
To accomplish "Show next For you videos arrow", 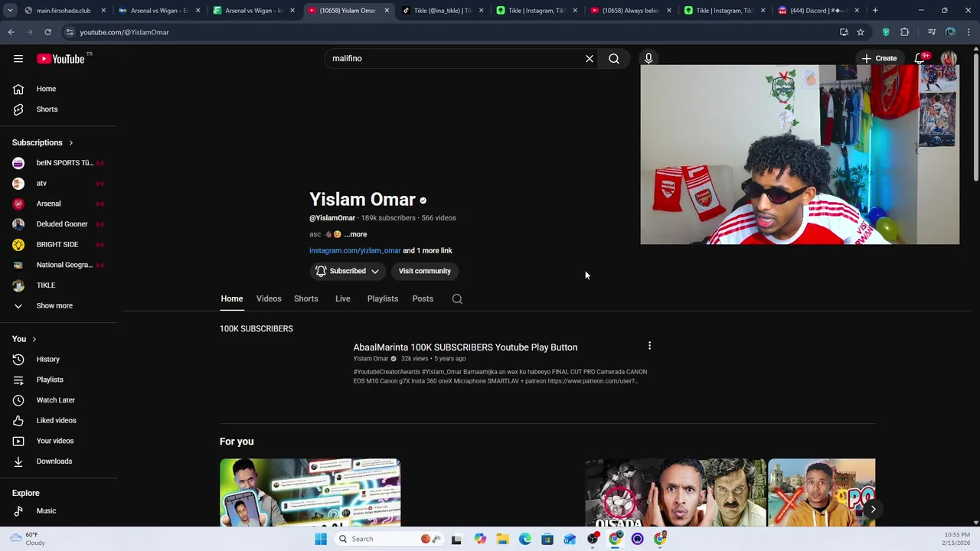I will click(873, 509).
